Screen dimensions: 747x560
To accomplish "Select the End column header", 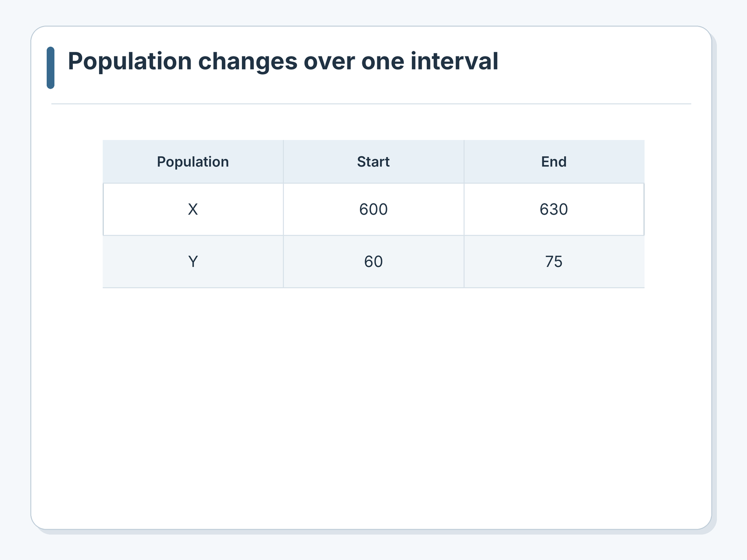I will pyautogui.click(x=554, y=161).
